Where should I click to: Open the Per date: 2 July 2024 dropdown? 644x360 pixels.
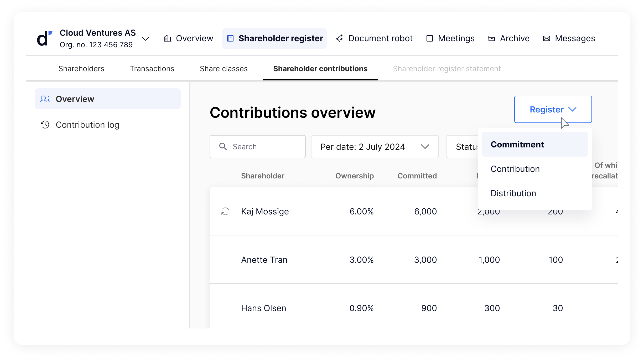pyautogui.click(x=375, y=147)
